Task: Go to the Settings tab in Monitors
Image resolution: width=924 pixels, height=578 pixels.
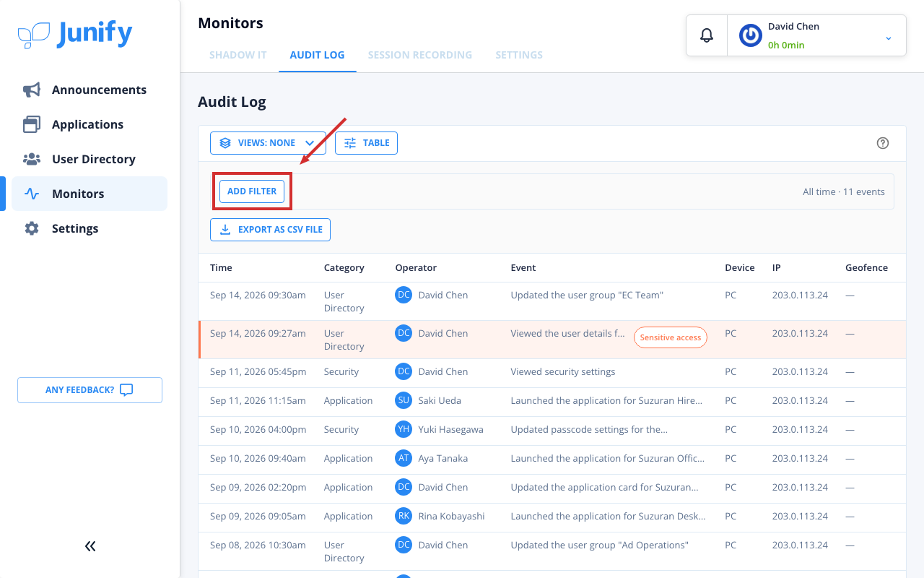Action: [x=519, y=55]
